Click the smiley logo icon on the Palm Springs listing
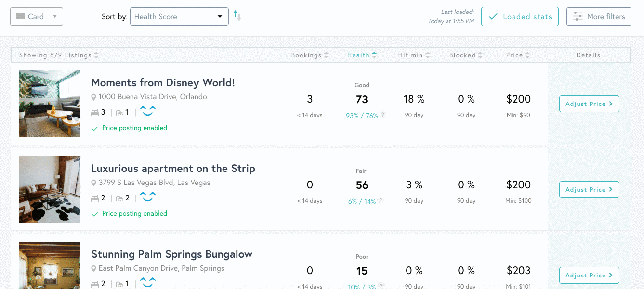This screenshot has width=644, height=289. click(148, 282)
